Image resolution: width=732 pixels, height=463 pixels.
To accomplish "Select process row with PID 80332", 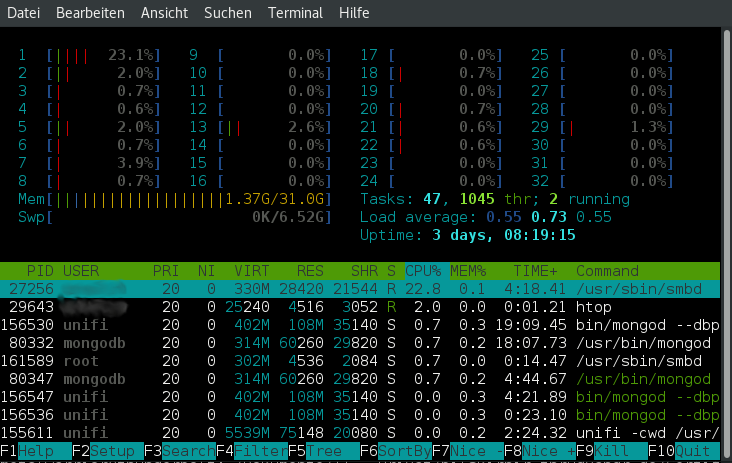I will (360, 343).
